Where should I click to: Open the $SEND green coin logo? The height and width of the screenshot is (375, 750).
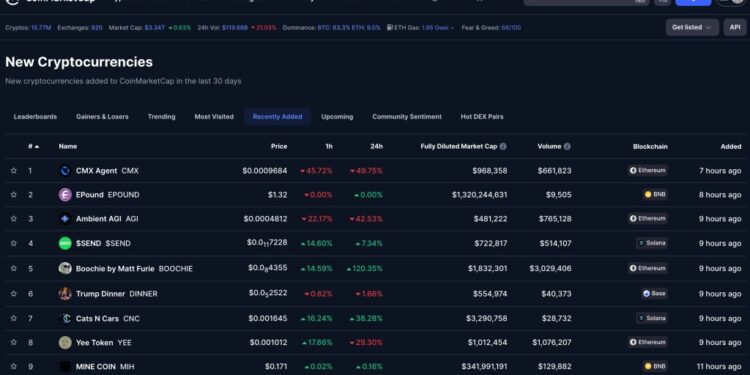65,243
